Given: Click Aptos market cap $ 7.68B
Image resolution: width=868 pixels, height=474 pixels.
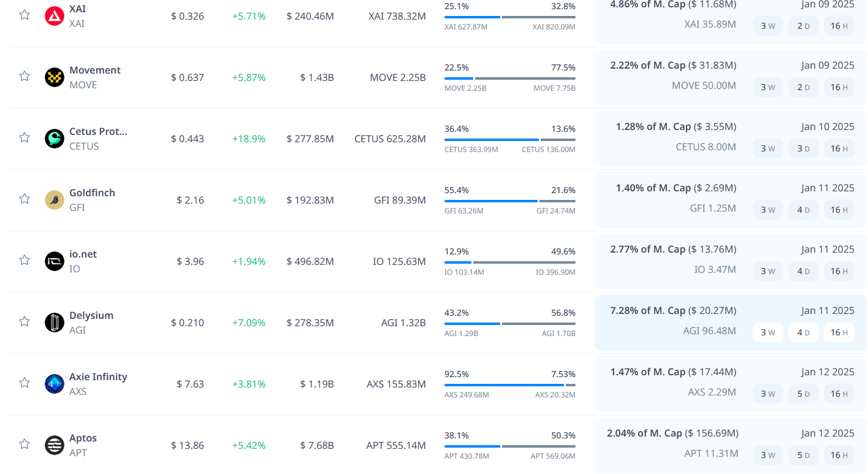Looking at the screenshot, I should pyautogui.click(x=317, y=445).
